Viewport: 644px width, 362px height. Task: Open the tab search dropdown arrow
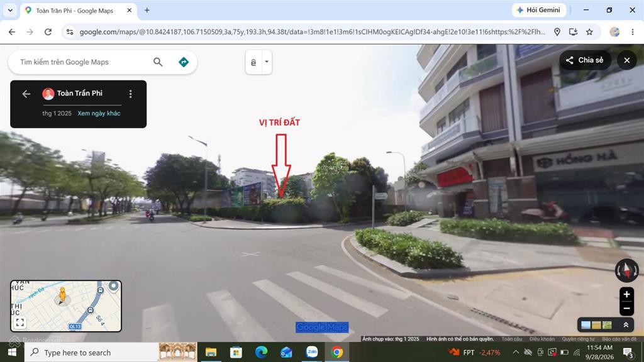pyautogui.click(x=10, y=10)
